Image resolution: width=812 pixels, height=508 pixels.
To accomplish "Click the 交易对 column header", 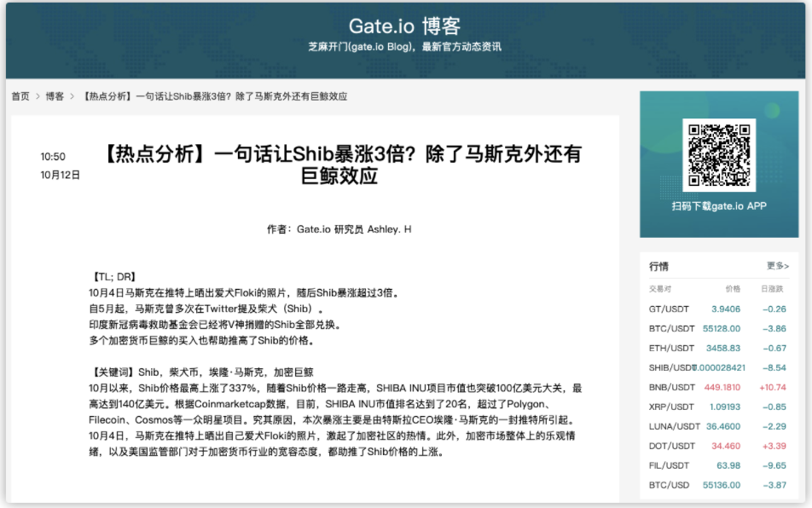I will 660,289.
